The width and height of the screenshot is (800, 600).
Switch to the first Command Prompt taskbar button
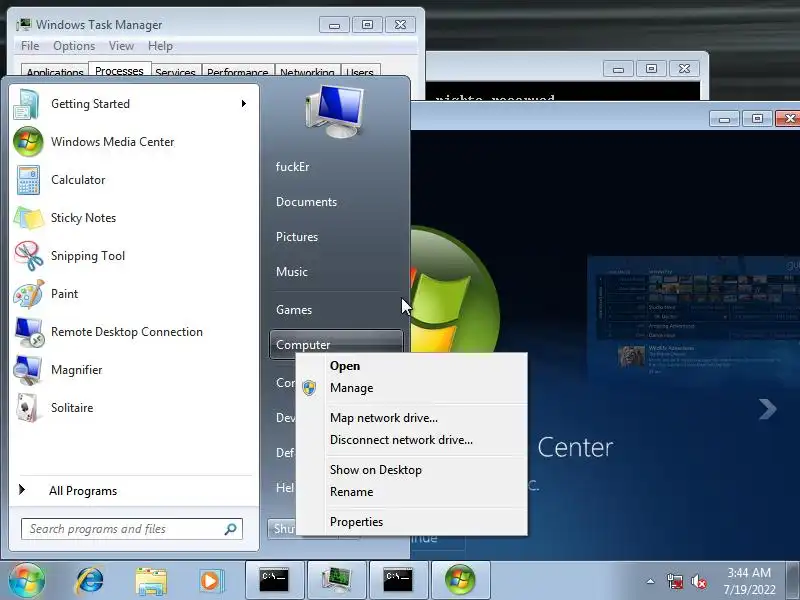pyautogui.click(x=274, y=580)
